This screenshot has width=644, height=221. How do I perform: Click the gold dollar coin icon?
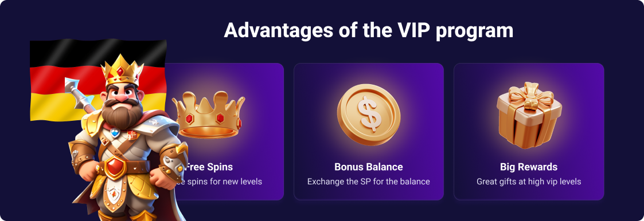368,111
